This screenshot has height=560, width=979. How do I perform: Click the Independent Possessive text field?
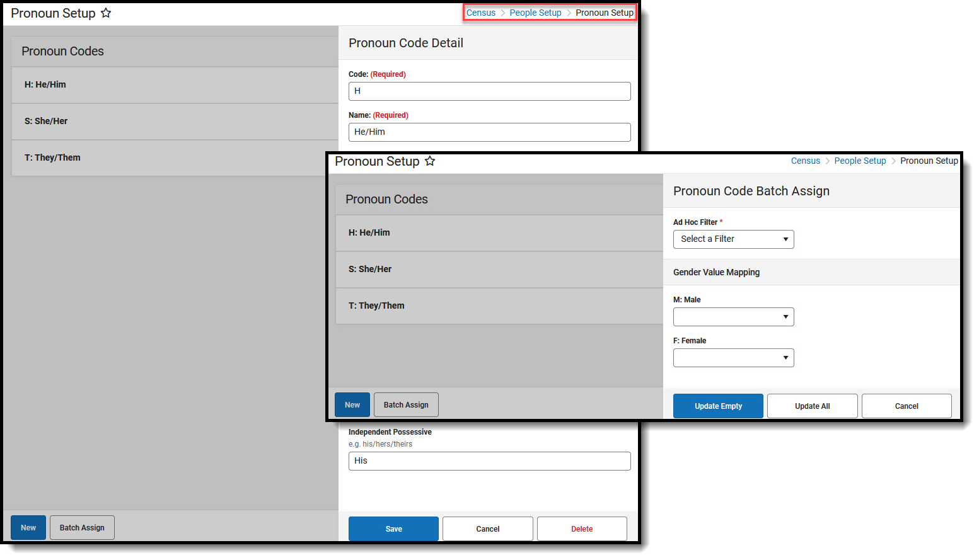489,460
